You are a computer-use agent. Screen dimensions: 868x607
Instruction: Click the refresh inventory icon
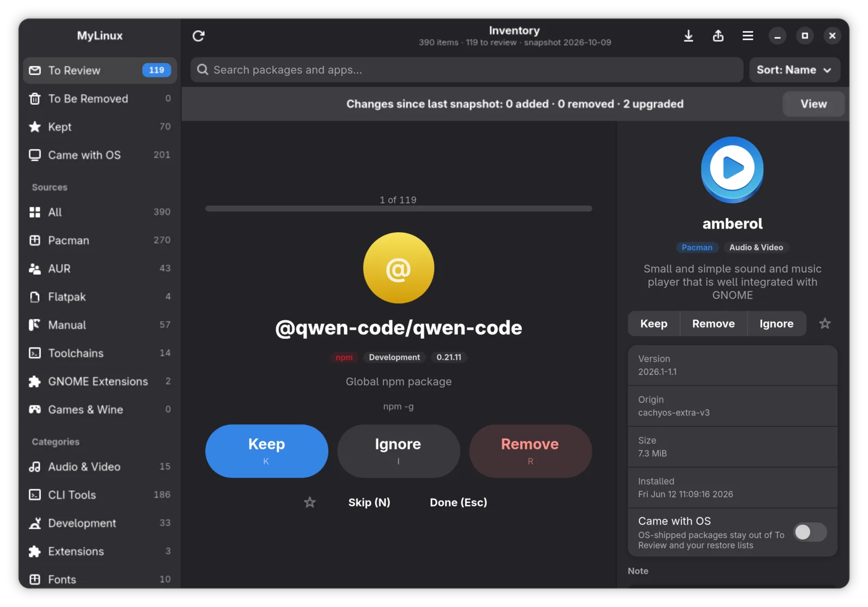[199, 36]
